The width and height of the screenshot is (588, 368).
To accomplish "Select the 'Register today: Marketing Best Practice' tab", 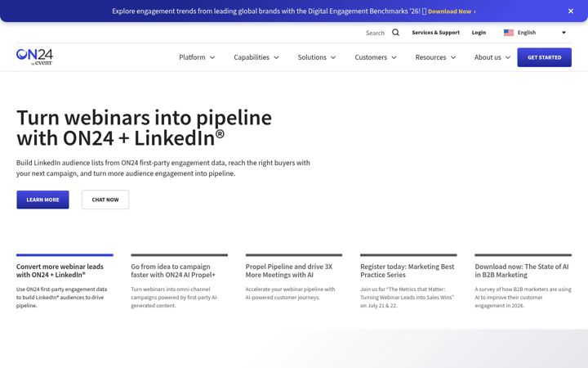I will point(408,281).
